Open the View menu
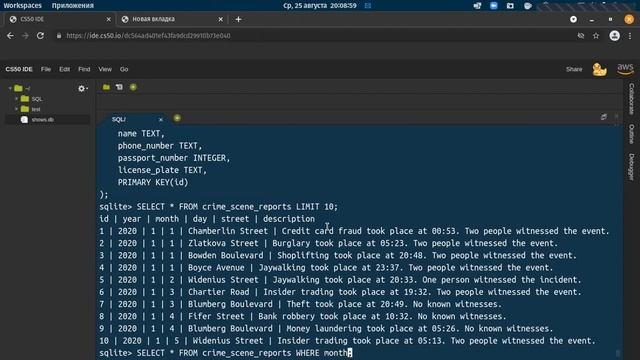640x360 pixels. click(x=105, y=69)
